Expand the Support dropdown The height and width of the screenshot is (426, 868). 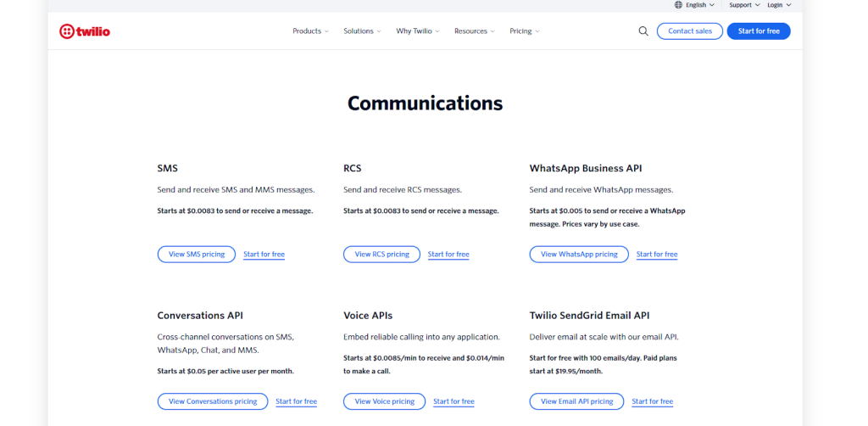(744, 5)
